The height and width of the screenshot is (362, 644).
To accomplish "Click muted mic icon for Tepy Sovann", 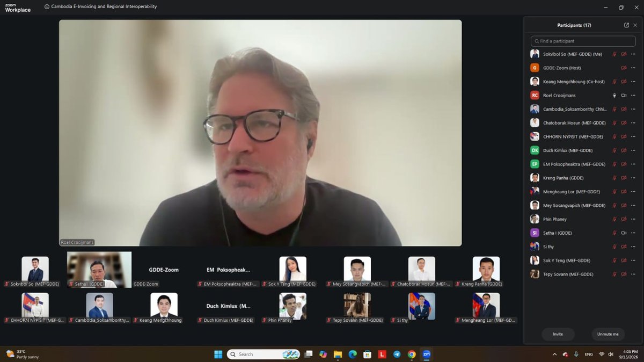I will (x=614, y=274).
